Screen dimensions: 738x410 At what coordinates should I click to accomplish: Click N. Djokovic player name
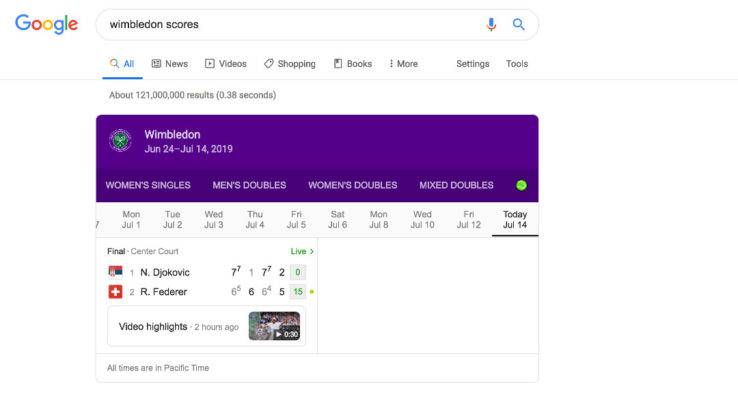[x=165, y=273]
